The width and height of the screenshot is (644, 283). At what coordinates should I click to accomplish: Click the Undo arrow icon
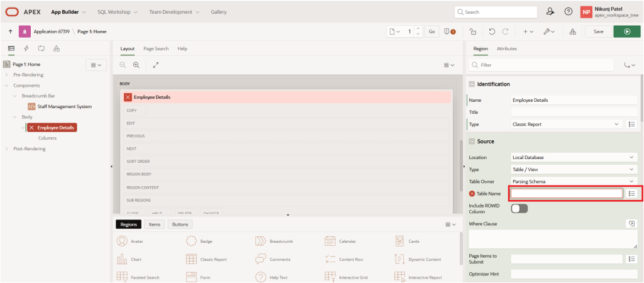[491, 31]
